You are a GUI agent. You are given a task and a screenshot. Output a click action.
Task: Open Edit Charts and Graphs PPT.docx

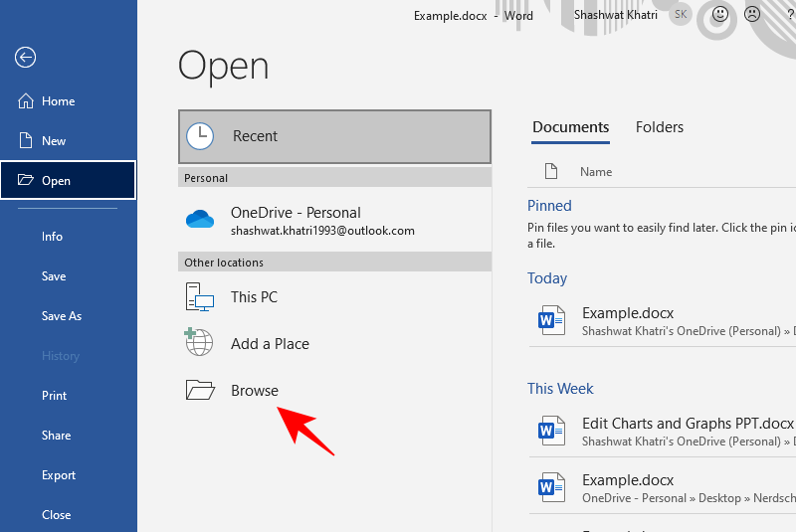coord(663,432)
